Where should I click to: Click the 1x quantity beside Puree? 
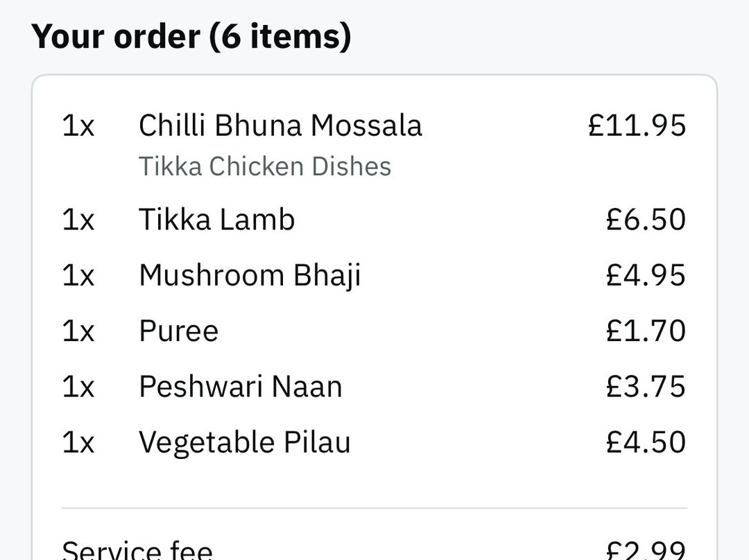coord(78,331)
